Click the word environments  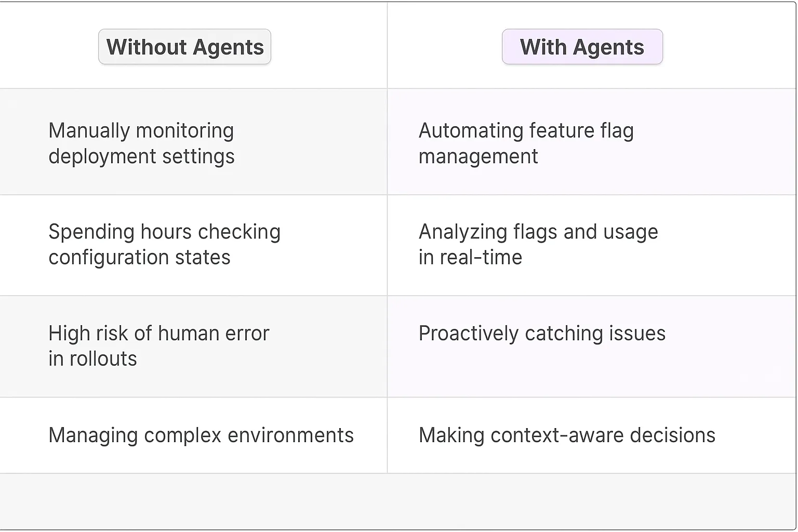pyautogui.click(x=290, y=435)
